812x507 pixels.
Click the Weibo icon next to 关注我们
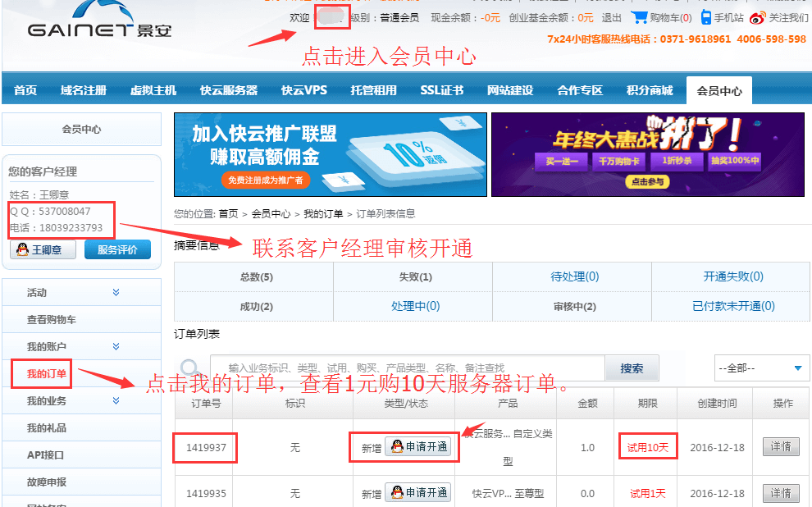756,17
